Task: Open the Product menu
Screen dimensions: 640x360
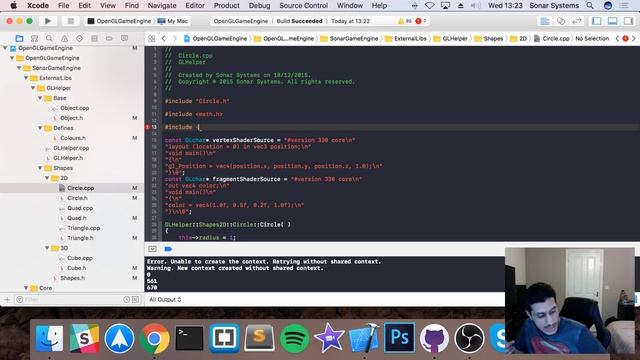Action: point(227,6)
